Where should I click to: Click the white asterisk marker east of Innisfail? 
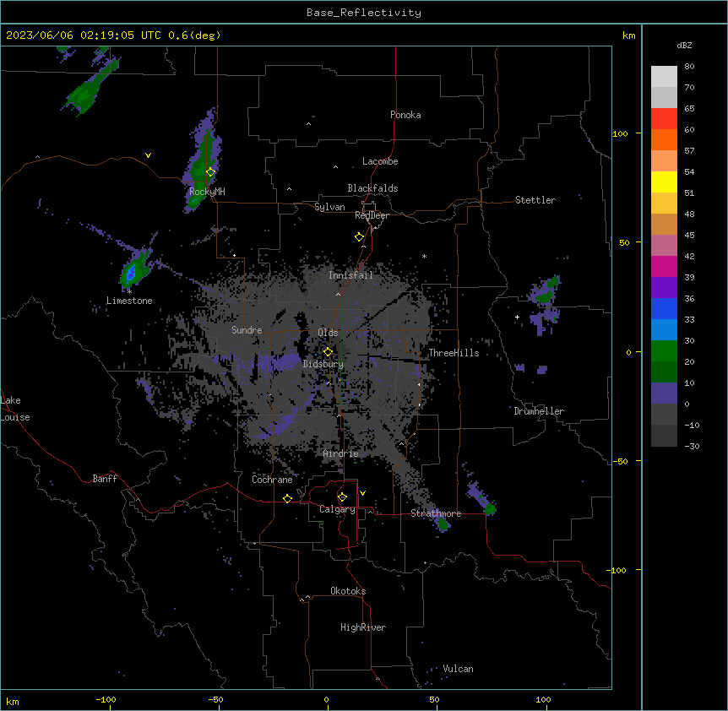[424, 256]
